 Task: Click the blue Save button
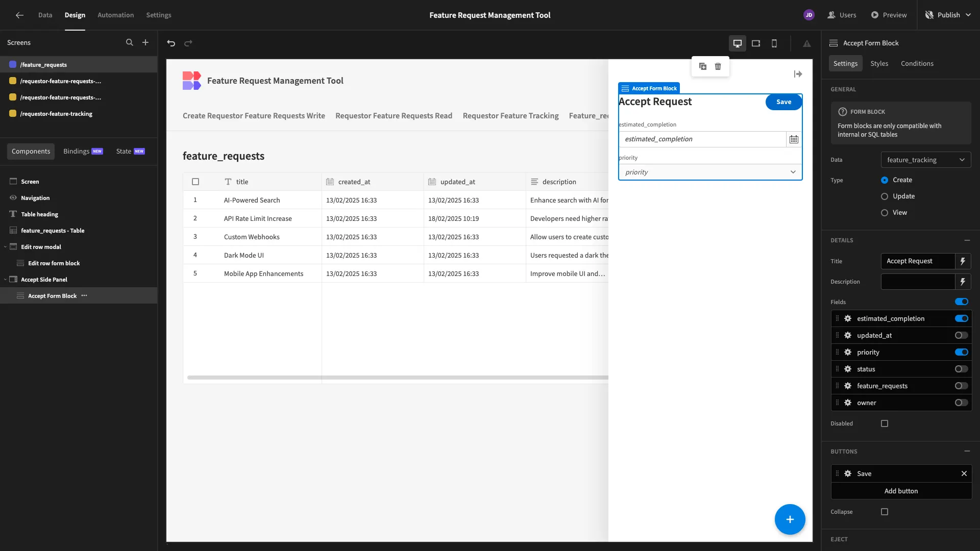click(x=783, y=102)
